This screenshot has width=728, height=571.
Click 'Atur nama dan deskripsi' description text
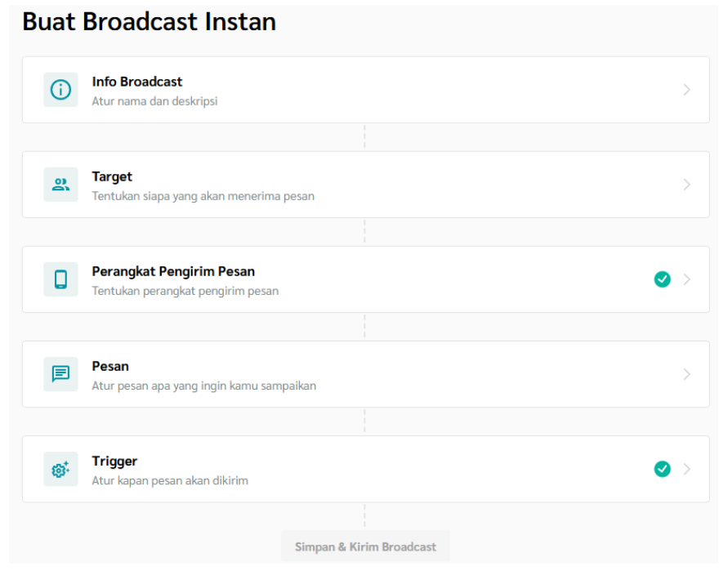pyautogui.click(x=154, y=101)
